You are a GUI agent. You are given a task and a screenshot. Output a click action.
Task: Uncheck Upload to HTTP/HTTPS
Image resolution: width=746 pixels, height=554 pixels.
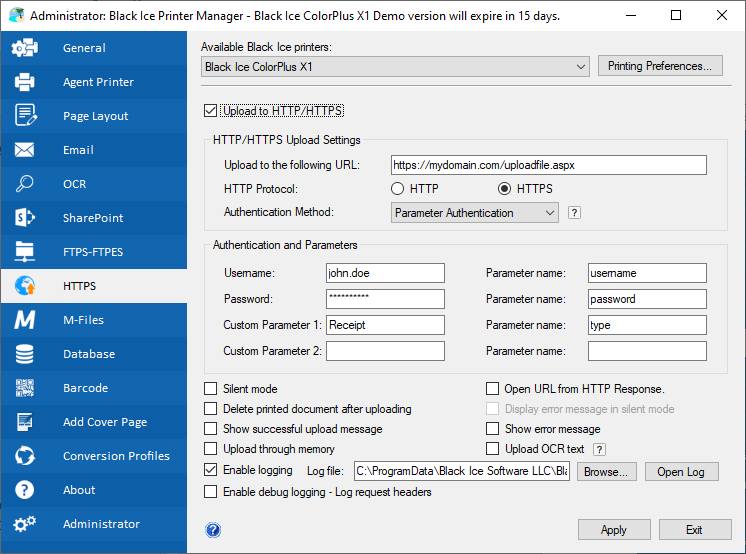click(x=210, y=110)
